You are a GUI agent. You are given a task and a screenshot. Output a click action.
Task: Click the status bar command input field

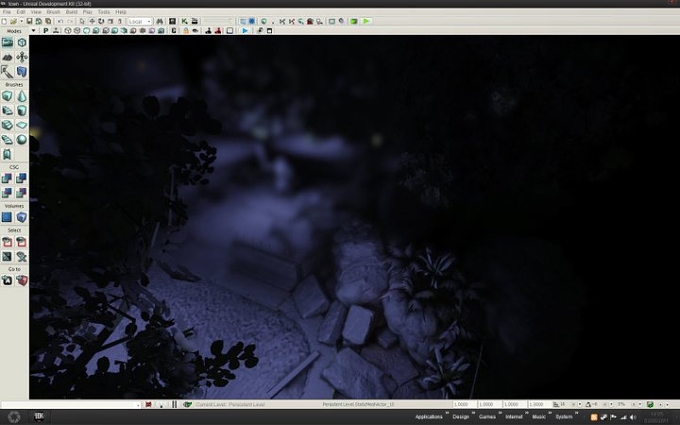[x=71, y=405]
